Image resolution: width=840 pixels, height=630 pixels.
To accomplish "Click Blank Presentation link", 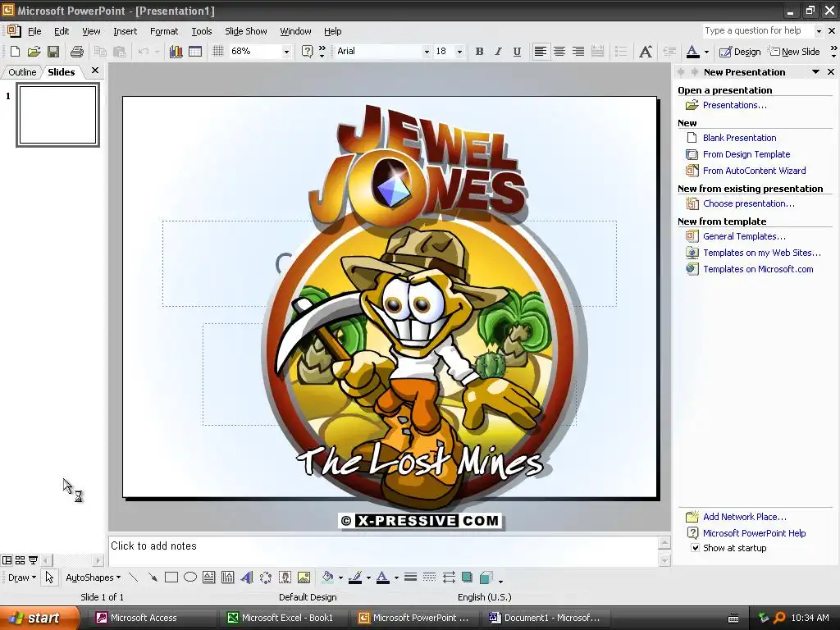I will 739,138.
